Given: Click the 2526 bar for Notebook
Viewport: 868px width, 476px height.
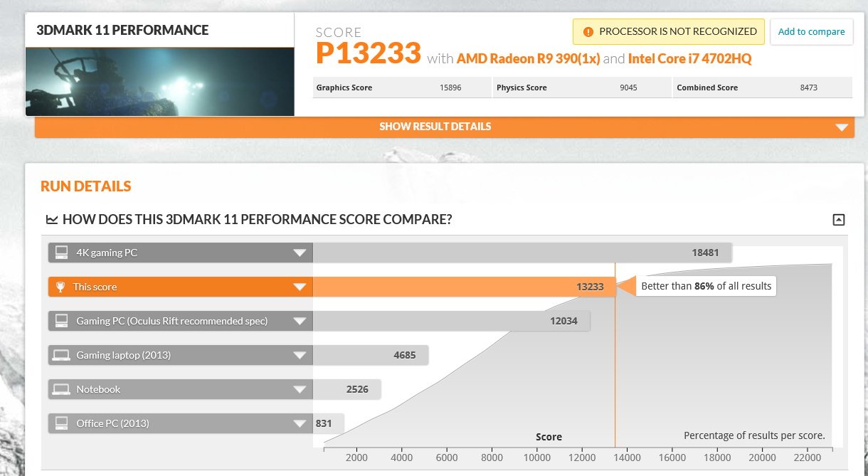Looking at the screenshot, I should click(347, 389).
